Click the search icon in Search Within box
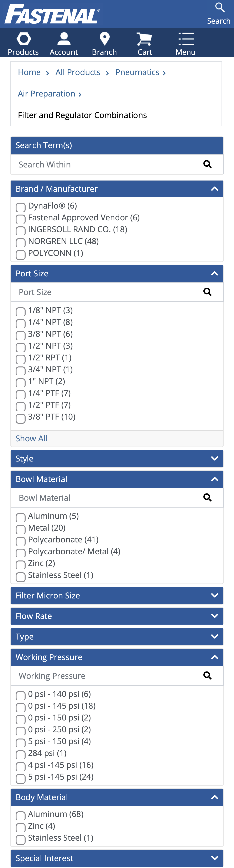Viewport: 234px width, 868px height. (207, 164)
